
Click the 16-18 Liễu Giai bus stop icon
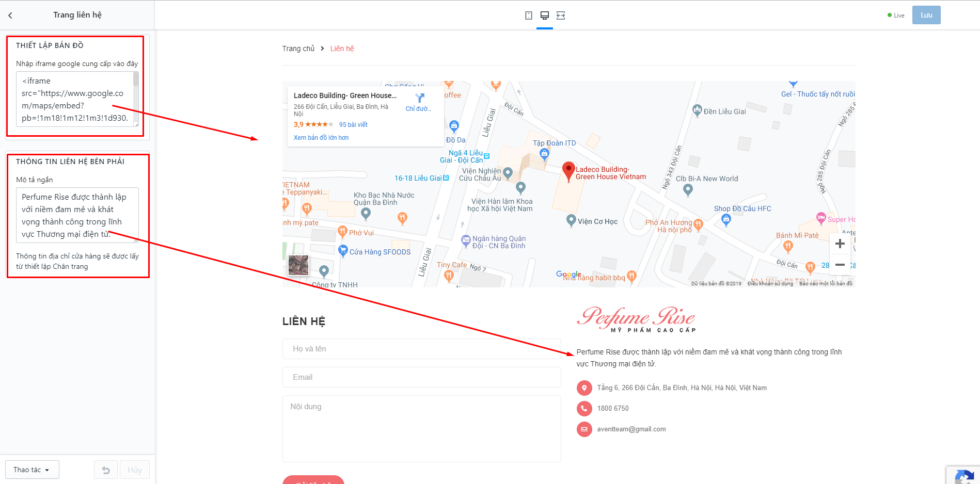coord(446,178)
